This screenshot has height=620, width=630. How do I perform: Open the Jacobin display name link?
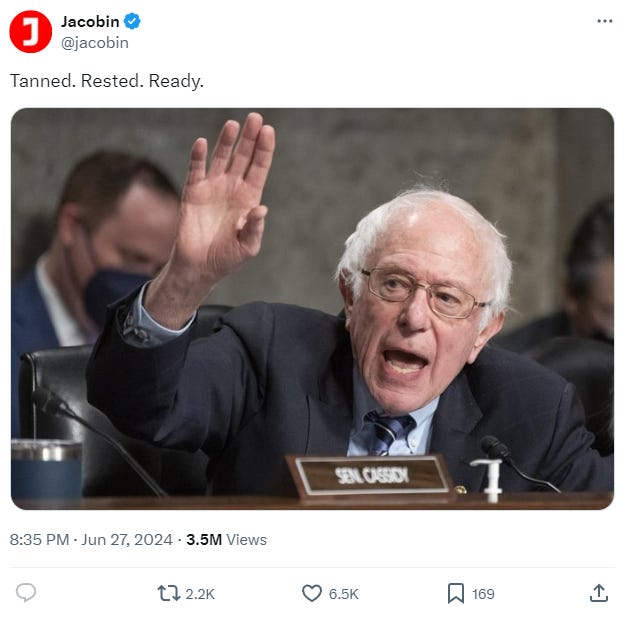click(x=90, y=21)
